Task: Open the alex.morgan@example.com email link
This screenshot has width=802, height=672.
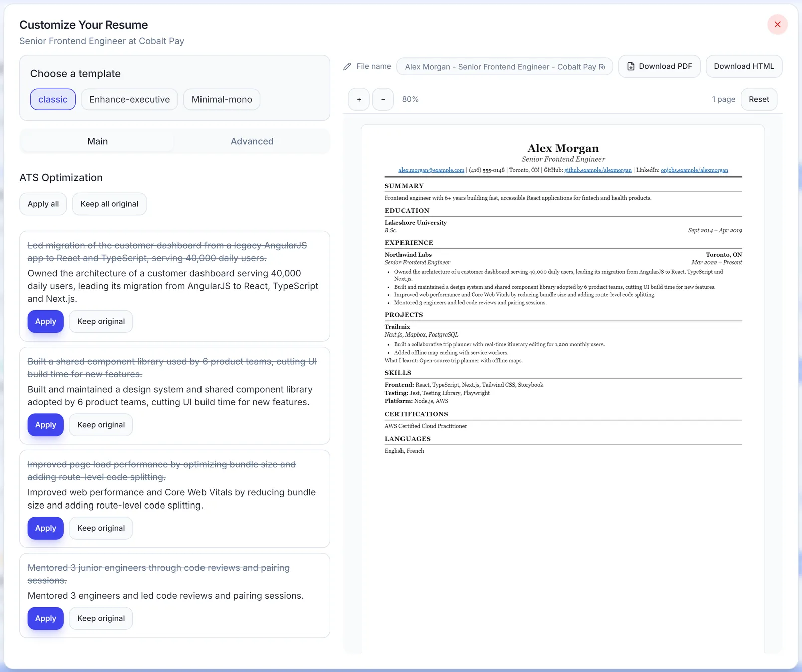Action: pyautogui.click(x=431, y=170)
